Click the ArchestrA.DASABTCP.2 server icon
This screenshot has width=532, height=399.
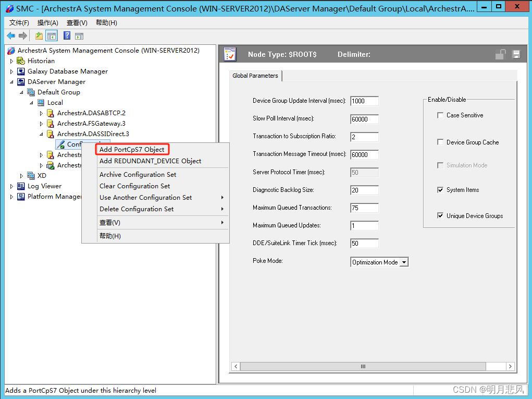[x=50, y=113]
